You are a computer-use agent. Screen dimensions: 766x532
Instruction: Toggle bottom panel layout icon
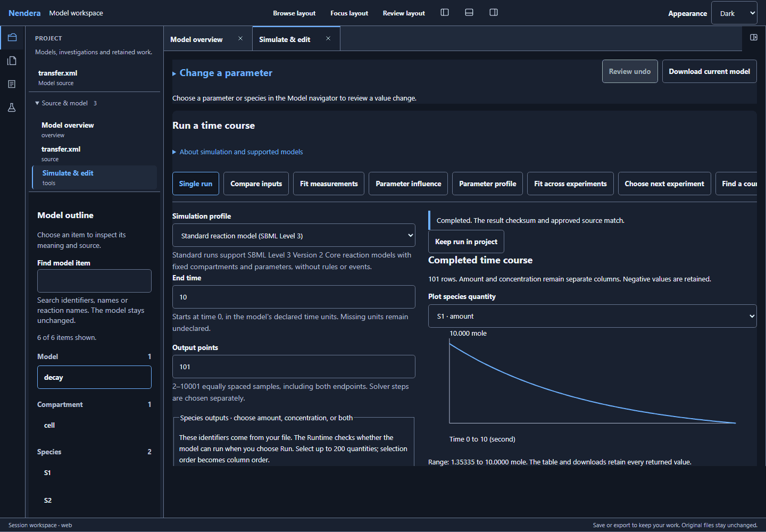point(469,12)
